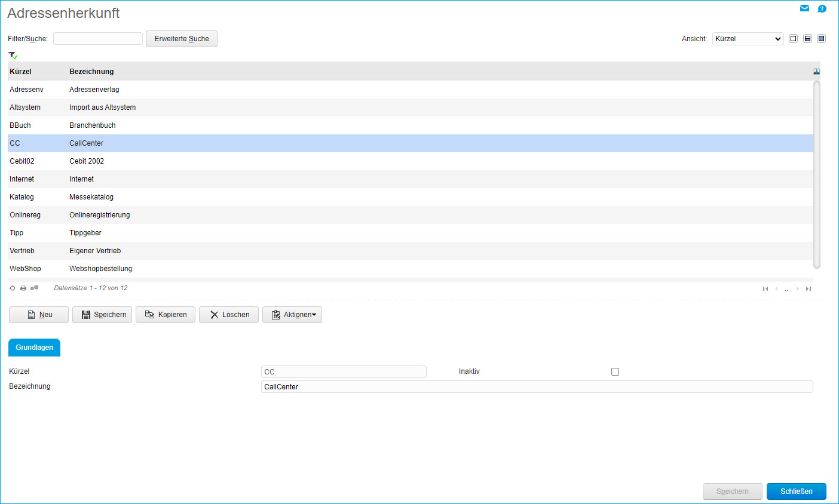Screen dimensions: 839x504
Task: Switch to split view layout
Action: pyautogui.click(x=807, y=39)
